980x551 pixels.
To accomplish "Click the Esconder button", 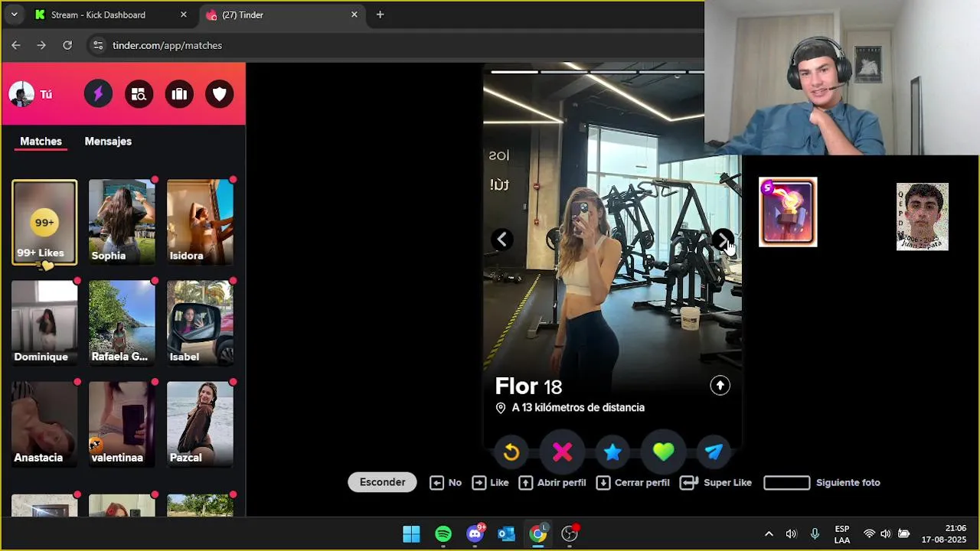I will click(382, 482).
